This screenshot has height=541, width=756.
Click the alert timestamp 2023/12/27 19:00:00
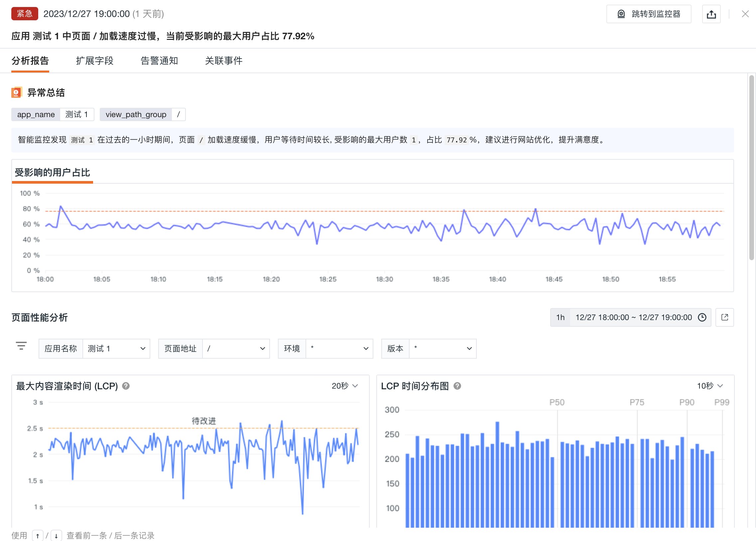[86, 14]
